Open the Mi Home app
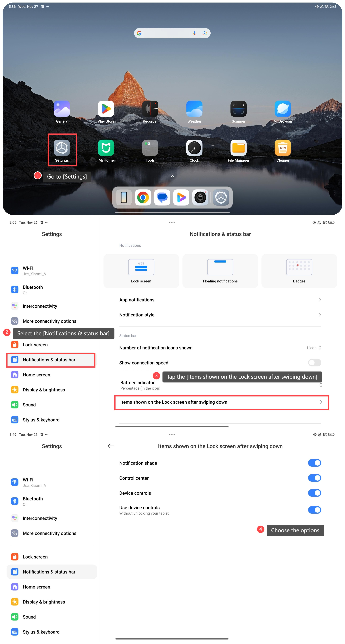 point(106,148)
